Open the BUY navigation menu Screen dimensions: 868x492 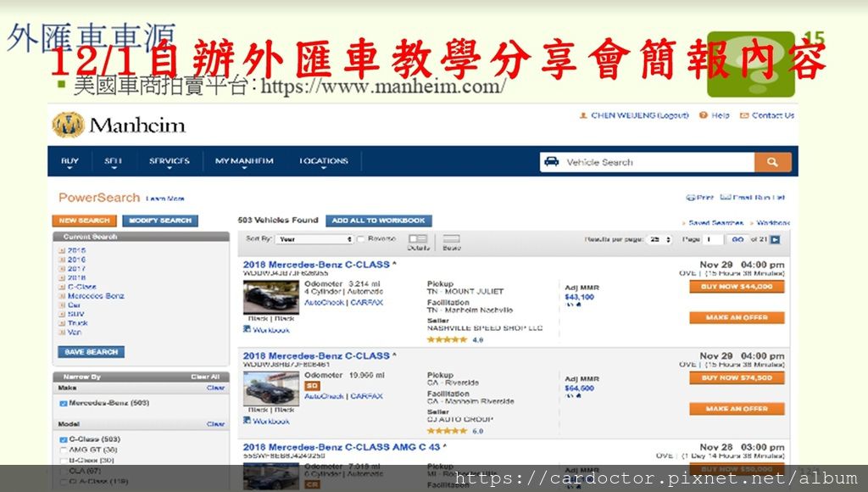pyautogui.click(x=70, y=161)
